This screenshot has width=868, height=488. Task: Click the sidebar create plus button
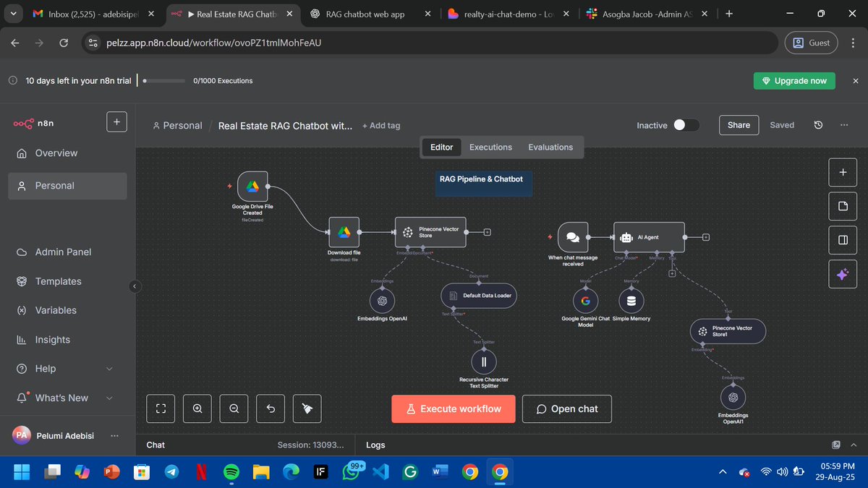tap(116, 122)
